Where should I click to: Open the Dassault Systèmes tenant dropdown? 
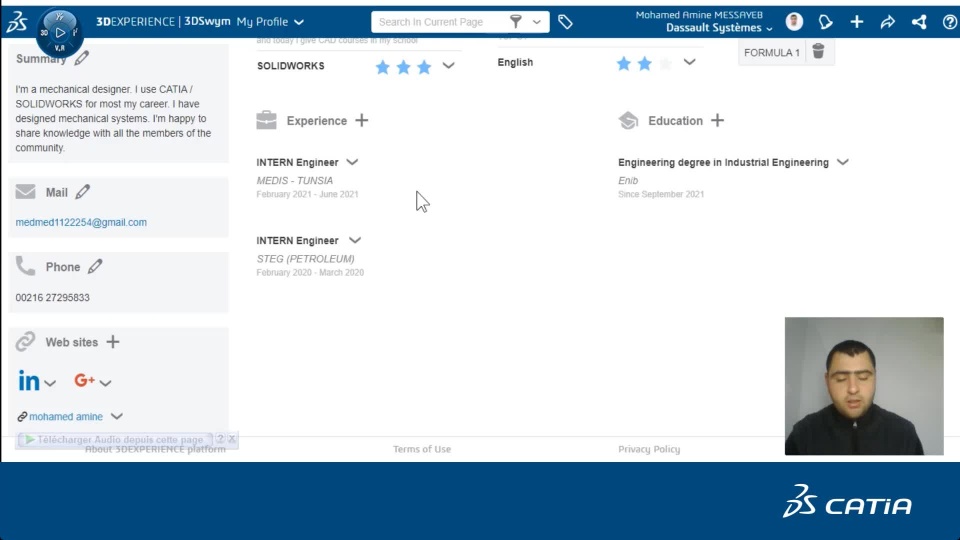click(719, 28)
